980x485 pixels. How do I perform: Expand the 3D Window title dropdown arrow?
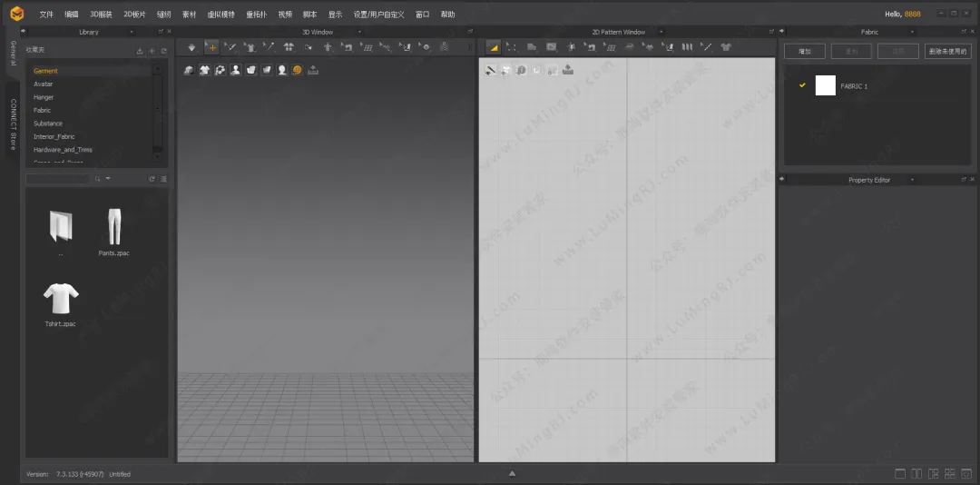click(x=360, y=32)
